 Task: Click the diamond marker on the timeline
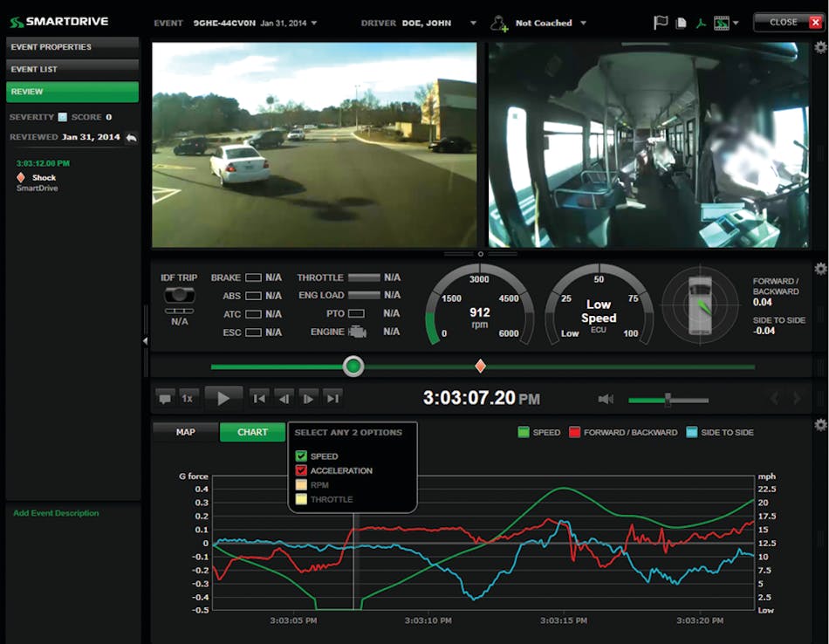click(x=480, y=367)
